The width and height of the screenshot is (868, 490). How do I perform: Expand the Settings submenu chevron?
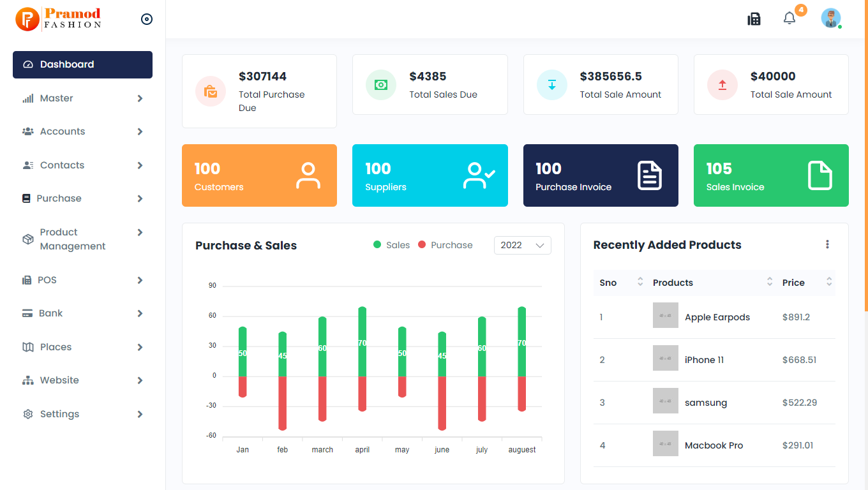[140, 414]
